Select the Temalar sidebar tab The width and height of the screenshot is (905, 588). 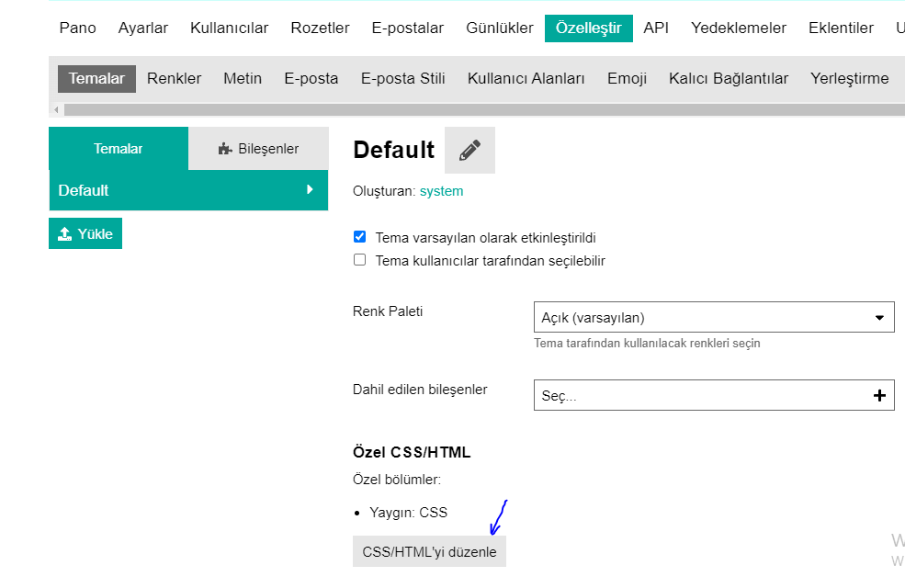(x=119, y=148)
